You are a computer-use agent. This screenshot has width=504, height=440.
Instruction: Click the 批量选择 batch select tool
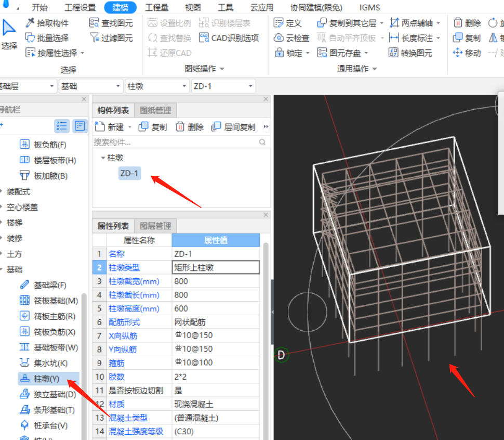(47, 38)
